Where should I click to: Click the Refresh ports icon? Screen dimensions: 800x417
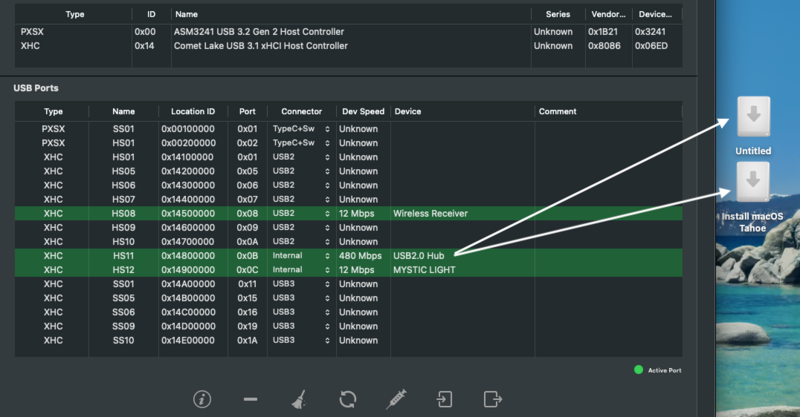pos(347,399)
